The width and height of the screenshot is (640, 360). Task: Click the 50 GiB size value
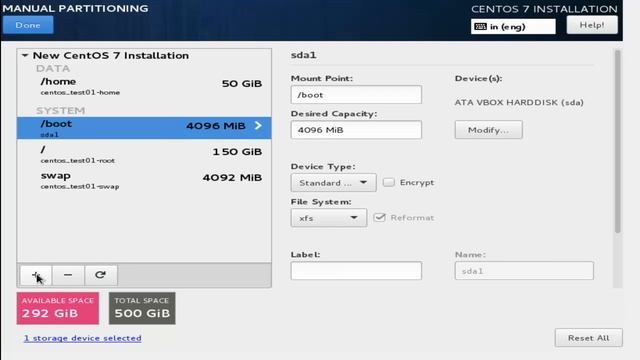pyautogui.click(x=242, y=84)
